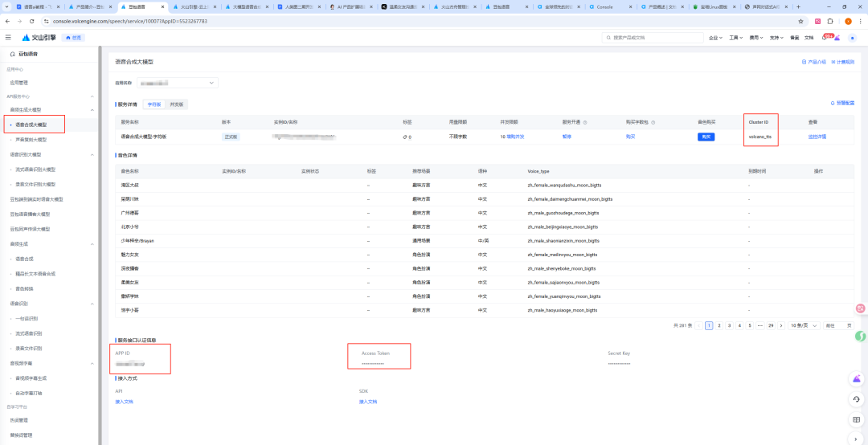The height and width of the screenshot is (445, 868).
Task: Click the 暂停 service link
Action: 567,137
